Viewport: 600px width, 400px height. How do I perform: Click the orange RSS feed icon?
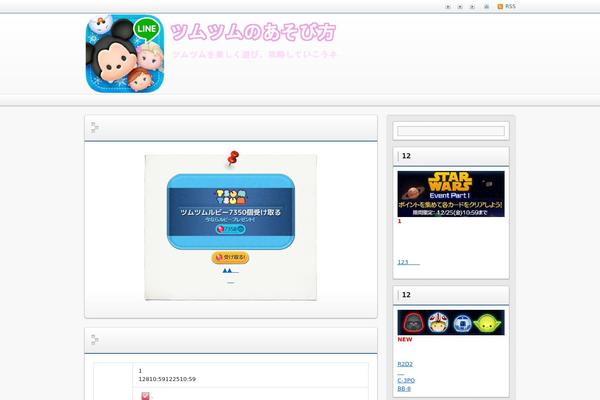pyautogui.click(x=500, y=7)
